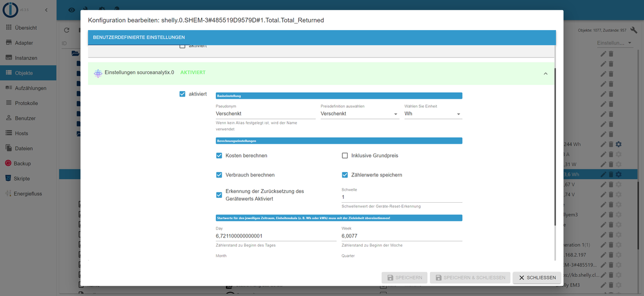Screen dimensions: 644x296
Task: Click the trash icon in the ',31 W' row
Action: 611,164
